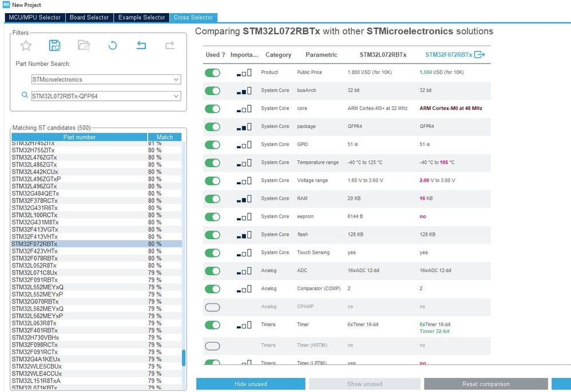Screen dimensions: 571x392
Task: Click the export icon beside STM32F072RBTx header
Action: [x=479, y=54]
